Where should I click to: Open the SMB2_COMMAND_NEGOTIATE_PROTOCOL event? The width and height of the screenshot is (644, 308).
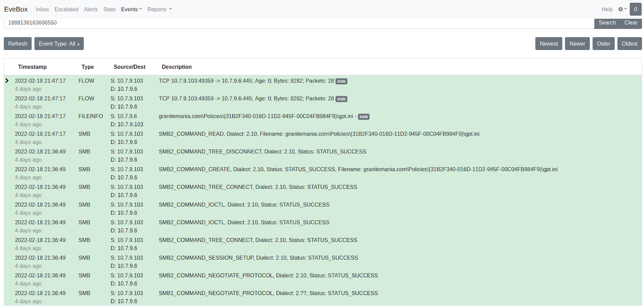pyautogui.click(x=268, y=275)
